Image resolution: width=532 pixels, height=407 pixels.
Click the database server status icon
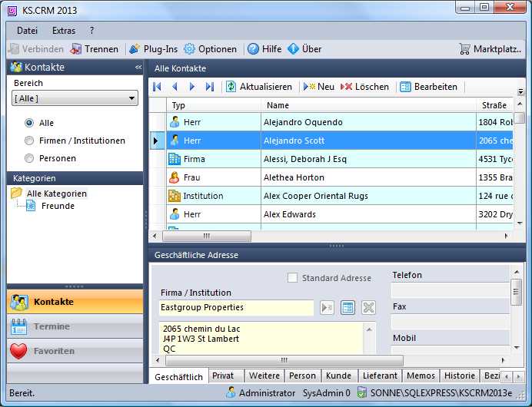coord(362,392)
